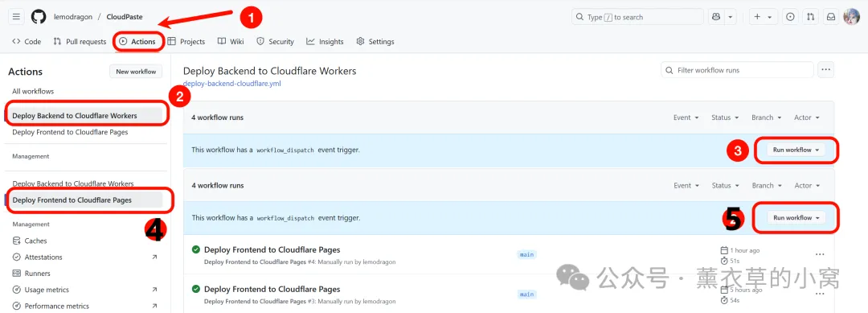Expand the Copilot dropdown arrow
Viewport: 868px width, 313px height.
click(731, 17)
